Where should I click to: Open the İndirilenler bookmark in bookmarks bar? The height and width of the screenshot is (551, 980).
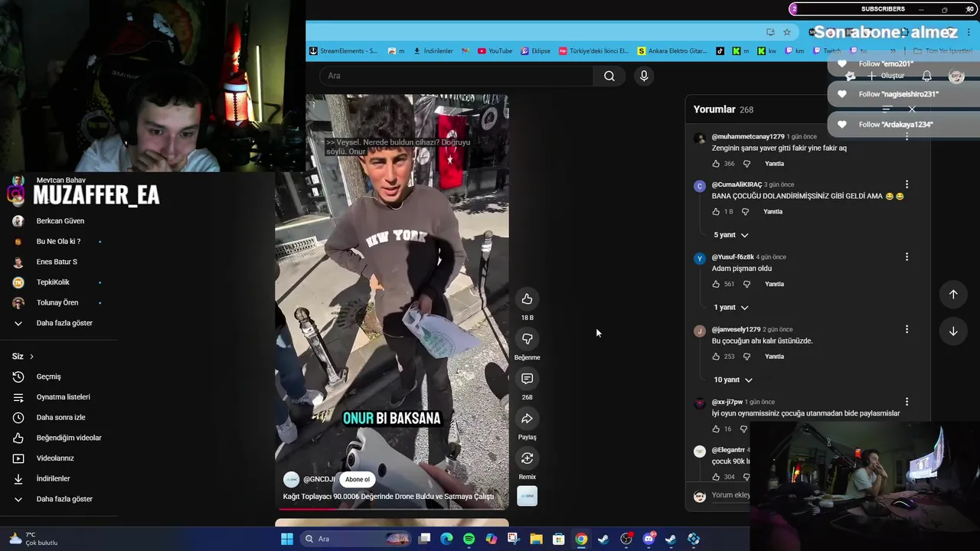coord(433,51)
